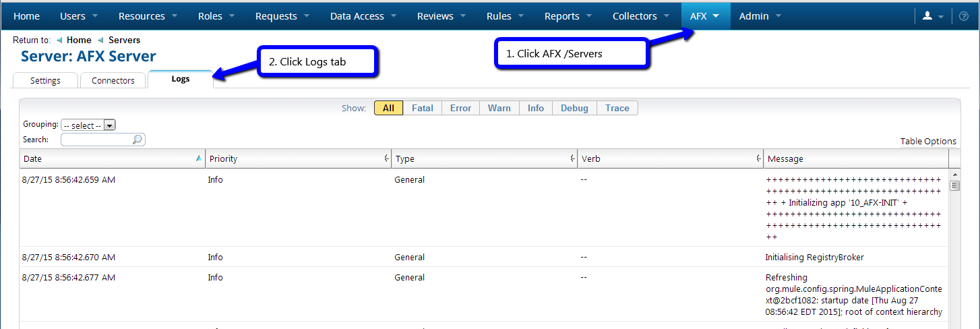Image resolution: width=980 pixels, height=329 pixels.
Task: Click the Type column sort icon
Action: point(572,158)
